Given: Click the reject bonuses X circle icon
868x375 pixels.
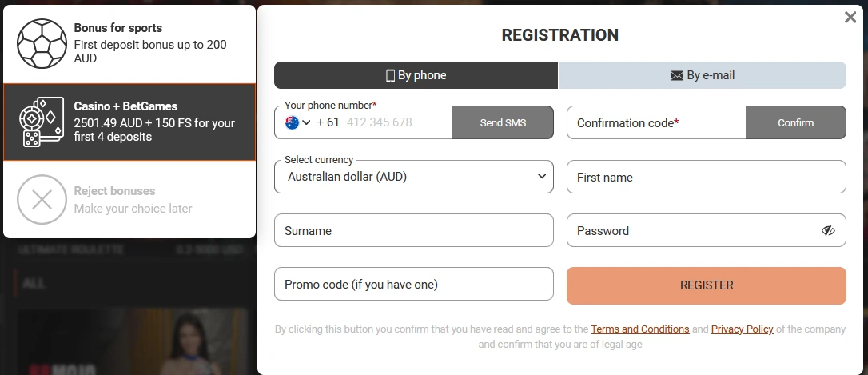Looking at the screenshot, I should pos(42,199).
